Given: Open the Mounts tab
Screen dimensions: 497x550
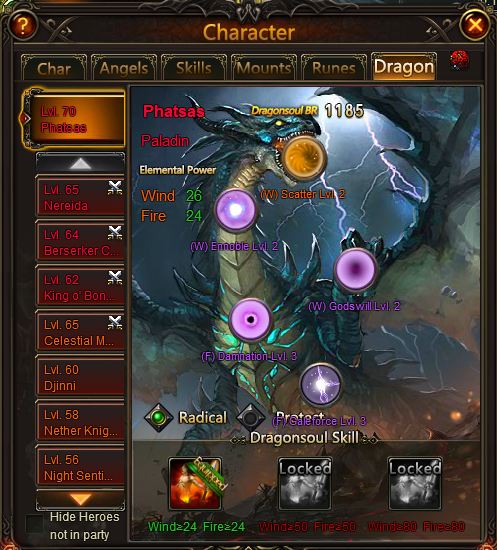Looking at the screenshot, I should [x=264, y=68].
